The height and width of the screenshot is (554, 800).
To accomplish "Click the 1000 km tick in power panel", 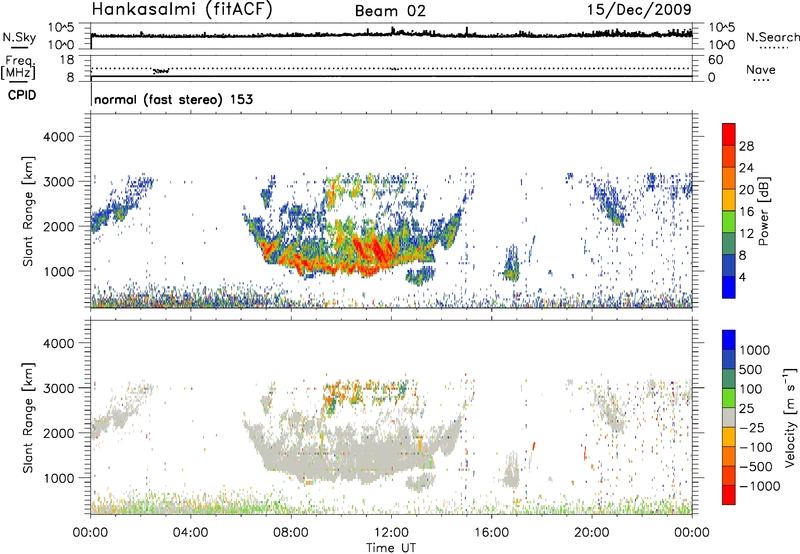I will [59, 271].
